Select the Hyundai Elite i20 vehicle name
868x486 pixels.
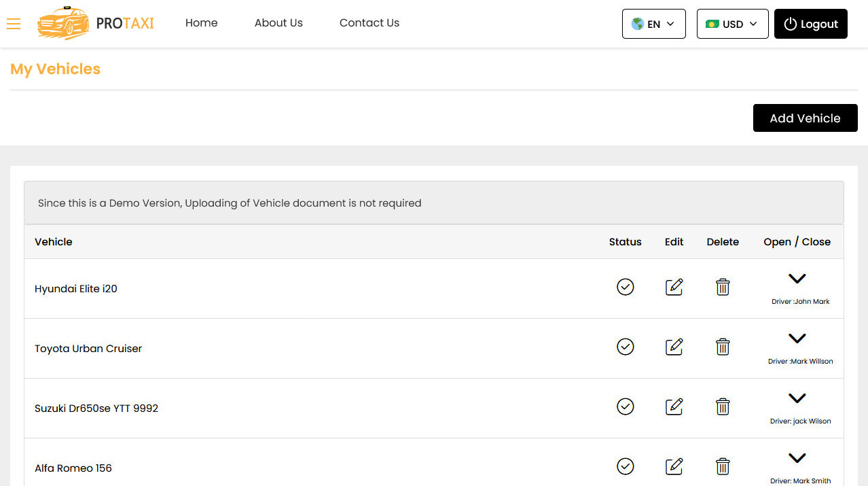[x=76, y=289]
